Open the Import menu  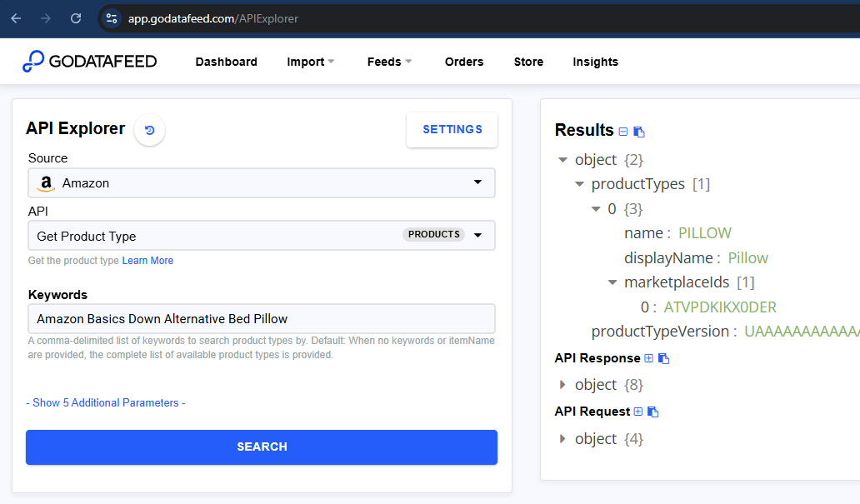311,62
